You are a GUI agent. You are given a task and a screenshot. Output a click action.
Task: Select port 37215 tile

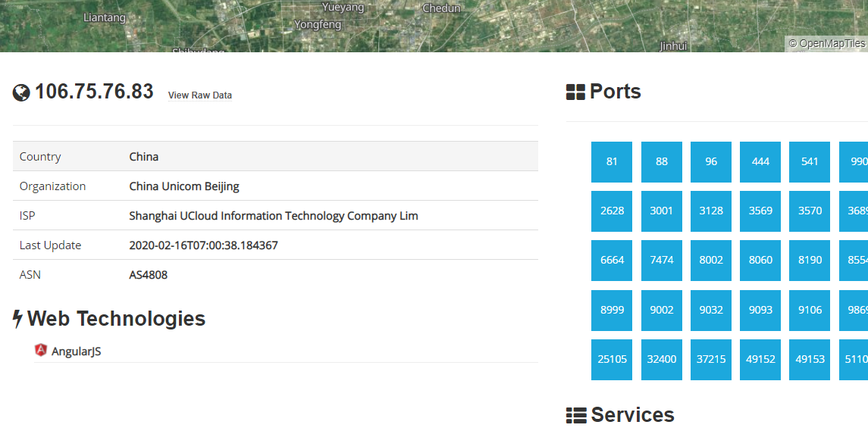pos(711,360)
